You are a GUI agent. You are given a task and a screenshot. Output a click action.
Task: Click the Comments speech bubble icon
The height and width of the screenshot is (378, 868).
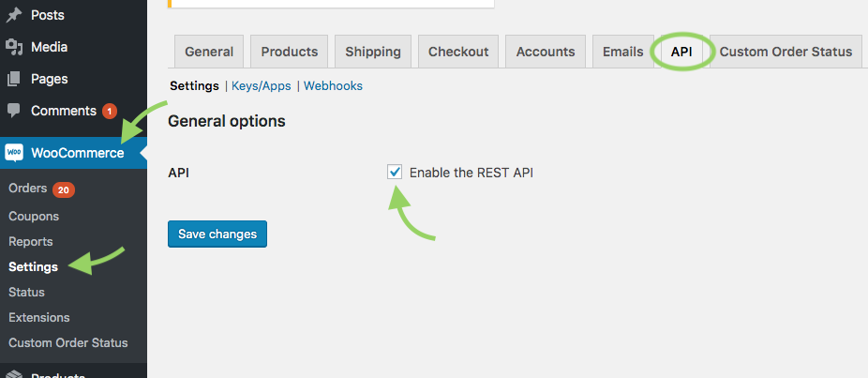click(13, 111)
